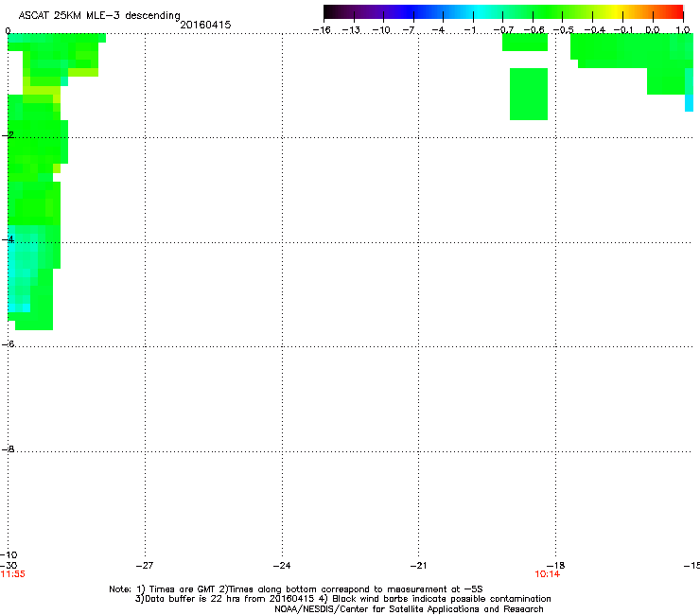The width and height of the screenshot is (700, 615).
Task: Click the isolated green rectangle near -19 longitude
Action: (x=529, y=94)
